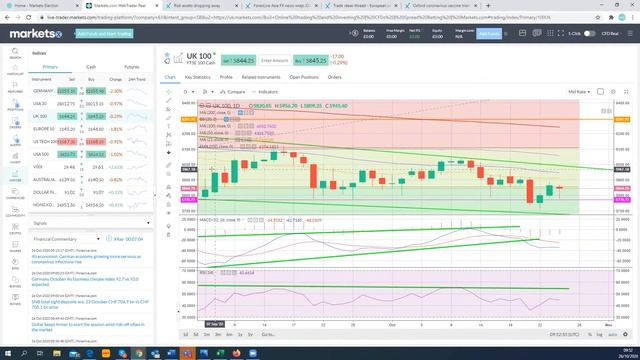Open the hamburger menu in header
The image size is (640, 360).
pos(630,33)
